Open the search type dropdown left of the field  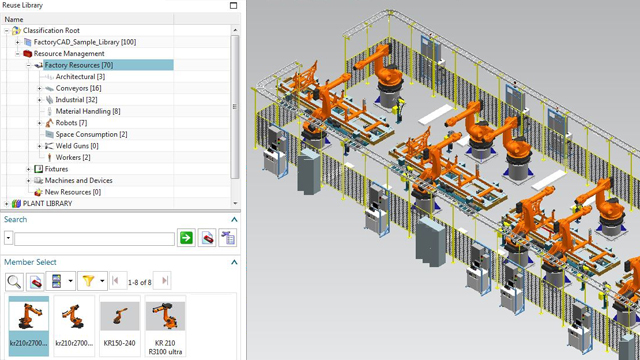tap(8, 238)
